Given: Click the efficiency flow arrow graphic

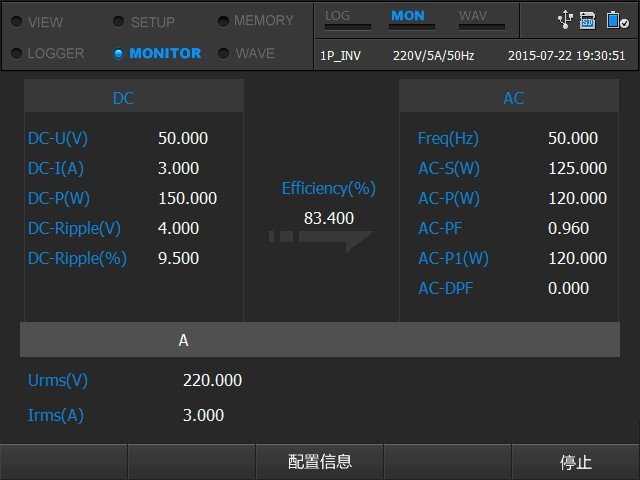Looking at the screenshot, I should click(x=320, y=239).
